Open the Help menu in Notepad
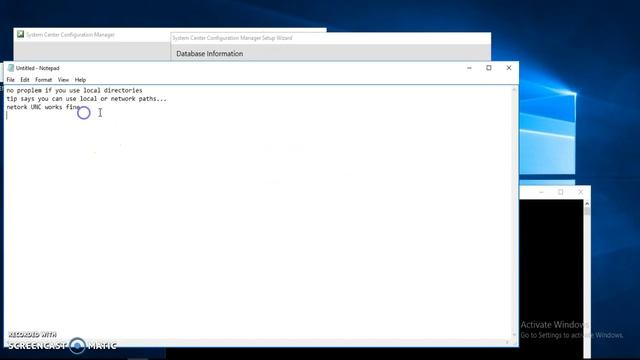Viewport: 640px width, 360px height. [80, 80]
